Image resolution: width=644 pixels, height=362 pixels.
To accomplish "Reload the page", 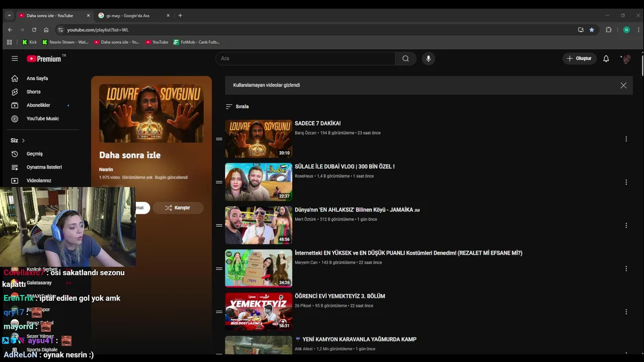I will tap(34, 30).
